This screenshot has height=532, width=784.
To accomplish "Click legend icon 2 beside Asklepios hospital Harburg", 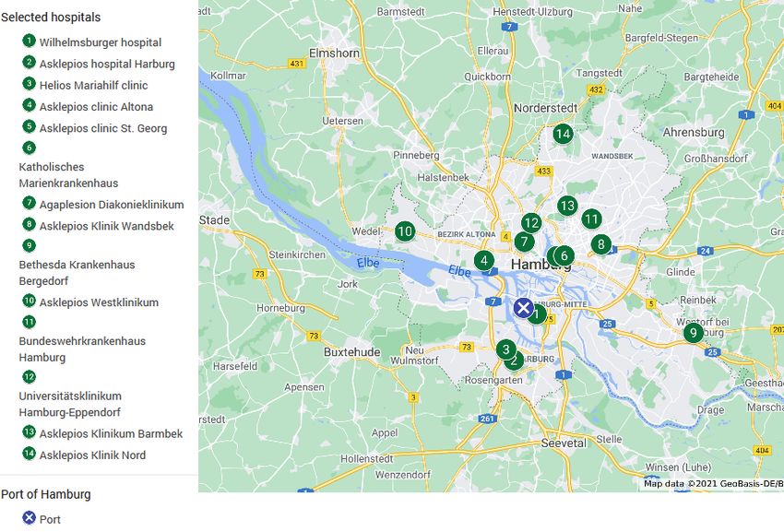I will click(x=29, y=62).
